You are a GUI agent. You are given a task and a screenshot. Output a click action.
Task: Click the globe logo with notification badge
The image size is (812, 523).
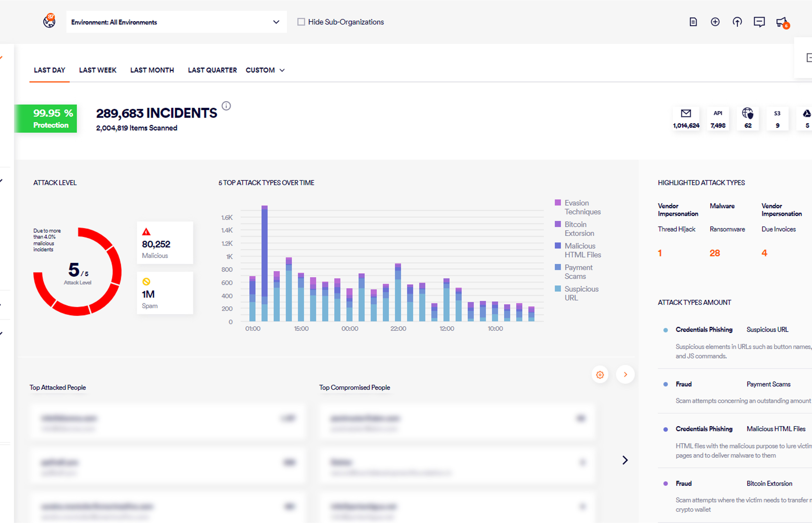click(x=49, y=21)
